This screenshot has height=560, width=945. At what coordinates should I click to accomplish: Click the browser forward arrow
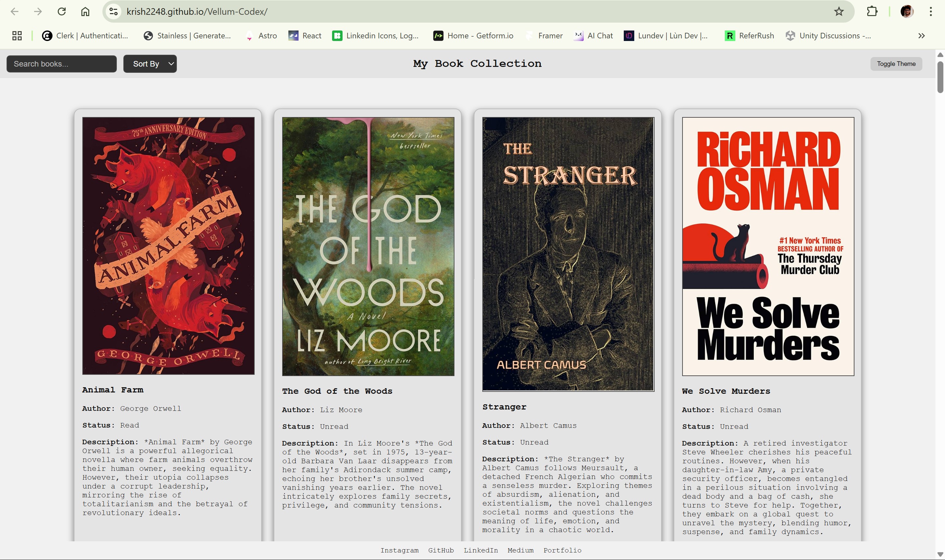click(x=38, y=12)
